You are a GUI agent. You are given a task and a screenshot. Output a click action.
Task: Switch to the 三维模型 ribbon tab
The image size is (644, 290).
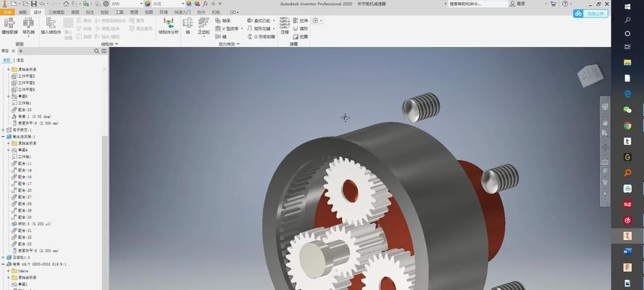pos(57,12)
